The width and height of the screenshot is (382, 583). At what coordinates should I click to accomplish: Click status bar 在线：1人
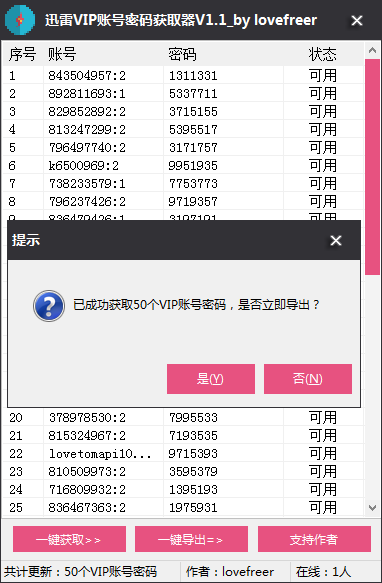coord(323,572)
